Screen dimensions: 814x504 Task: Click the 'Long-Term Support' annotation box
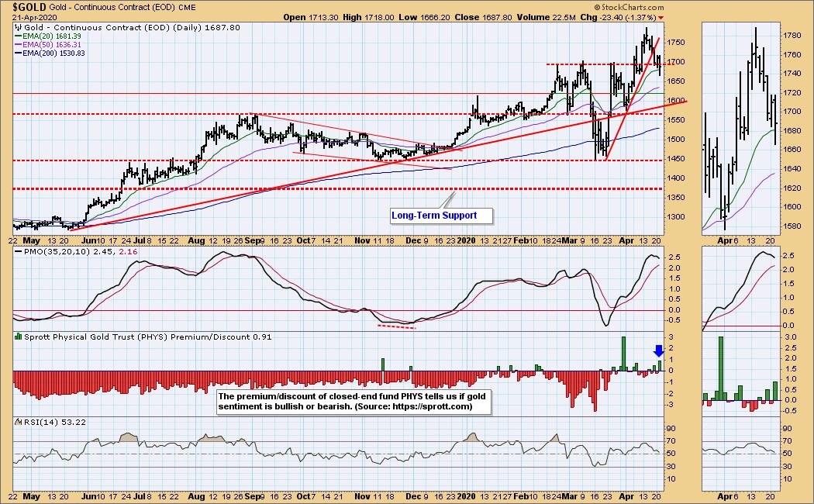(441, 216)
